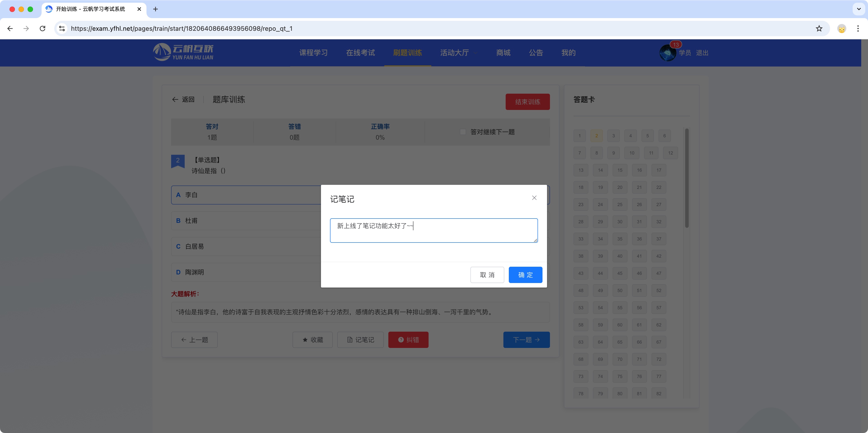
Task: Click the address bar URL
Action: (182, 29)
